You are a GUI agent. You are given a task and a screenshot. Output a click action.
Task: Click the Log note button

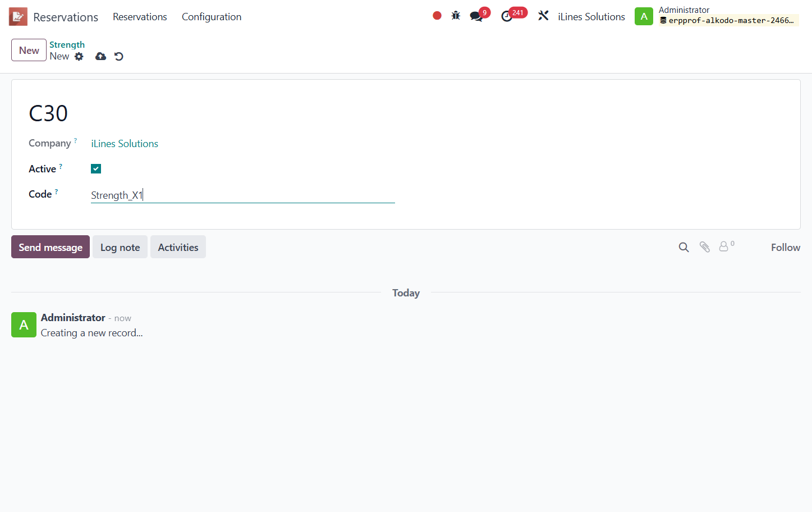click(x=120, y=247)
